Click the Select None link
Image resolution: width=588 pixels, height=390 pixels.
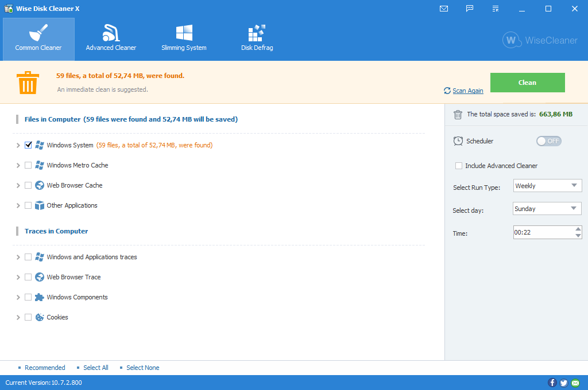142,368
